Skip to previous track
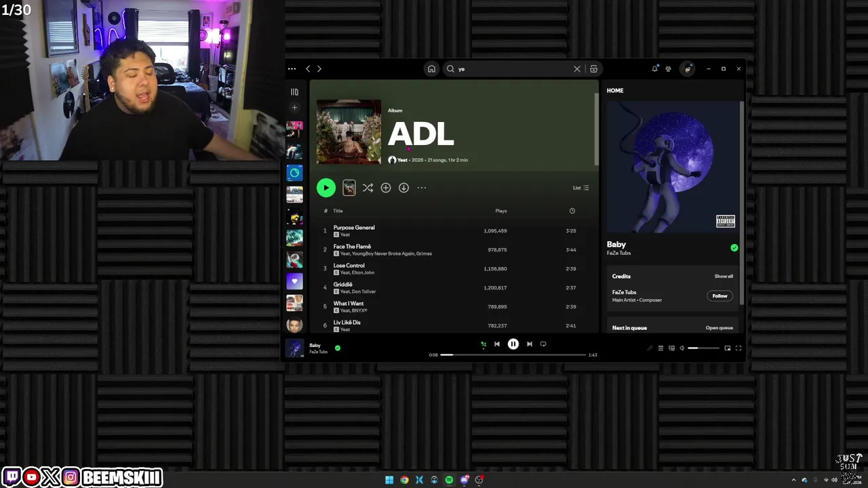This screenshot has height=488, width=868. click(x=497, y=344)
